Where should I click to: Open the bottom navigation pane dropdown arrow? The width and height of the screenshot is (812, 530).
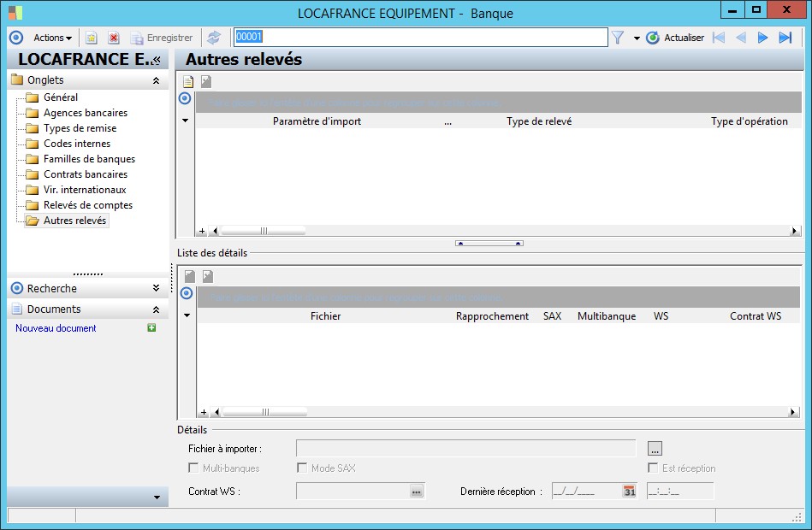click(x=157, y=498)
